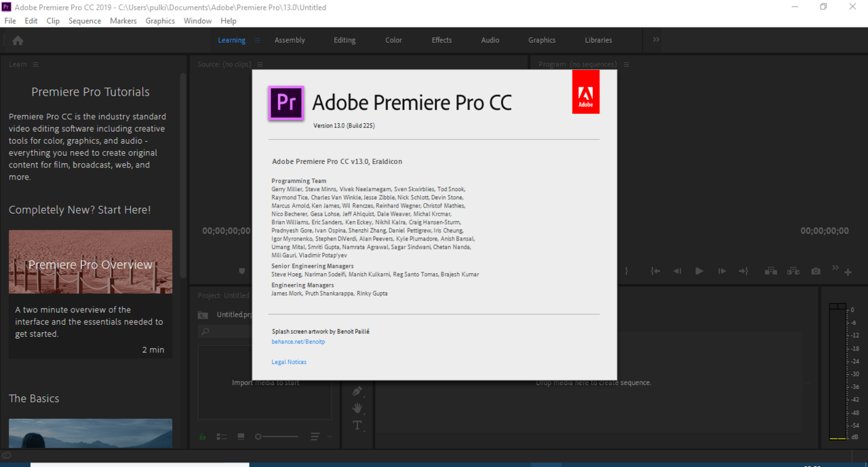Switch to the Libraries workspace
868x467 pixels.
point(598,40)
